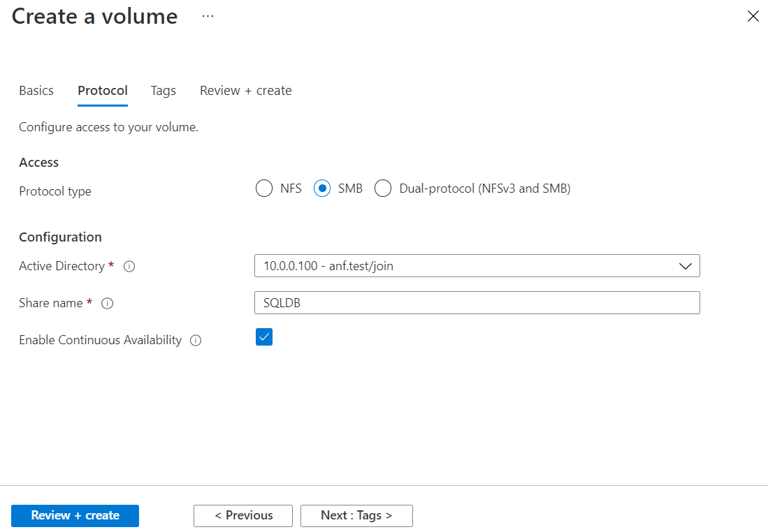Show the Share name info tooltip icon

coord(107,304)
